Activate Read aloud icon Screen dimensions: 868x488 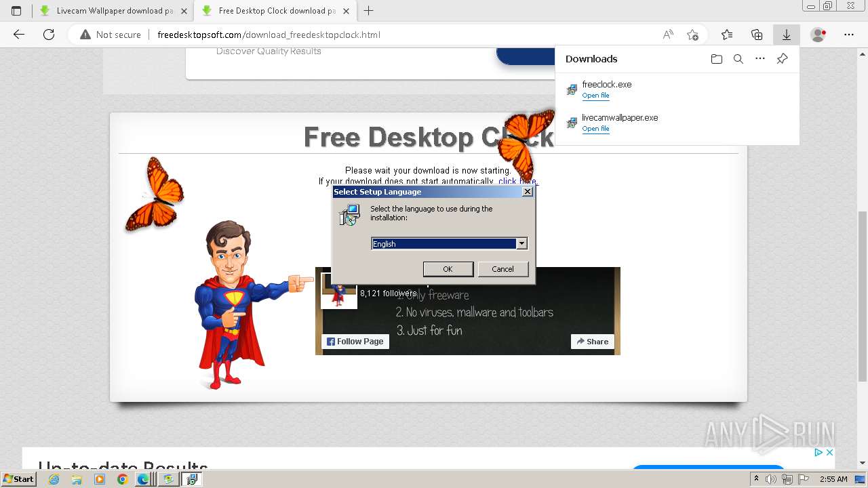[x=668, y=35]
